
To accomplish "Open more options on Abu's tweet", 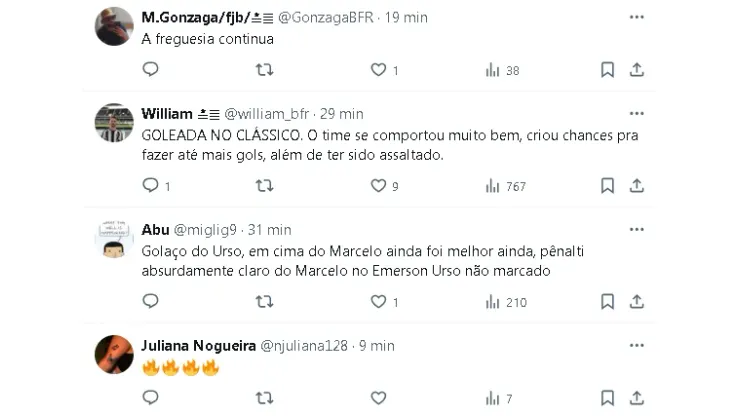I will pos(636,229).
